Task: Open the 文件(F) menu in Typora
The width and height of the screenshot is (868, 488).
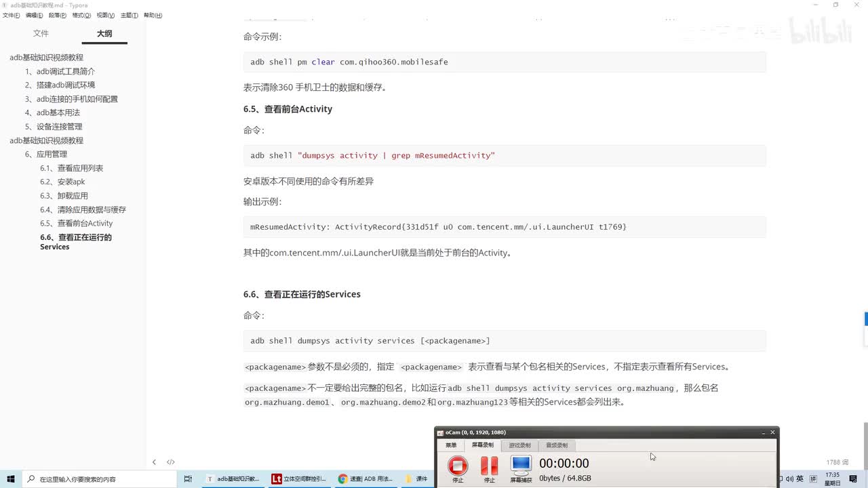Action: [x=11, y=15]
